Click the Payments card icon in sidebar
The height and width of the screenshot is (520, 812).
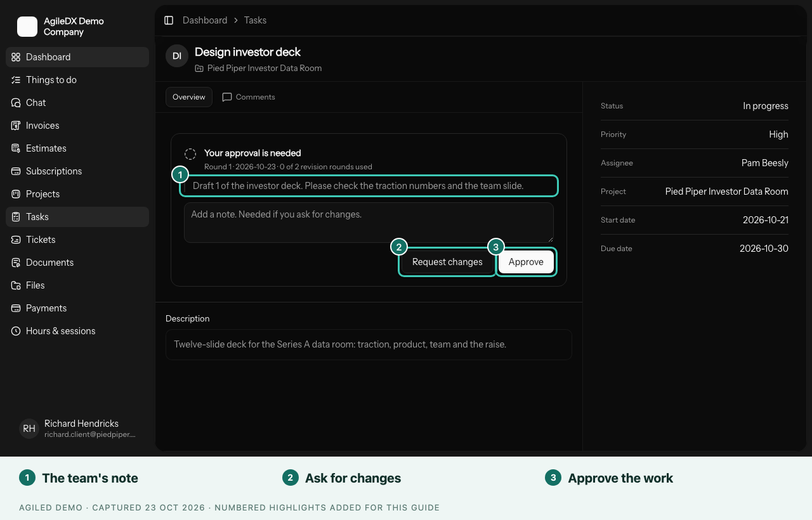16,308
